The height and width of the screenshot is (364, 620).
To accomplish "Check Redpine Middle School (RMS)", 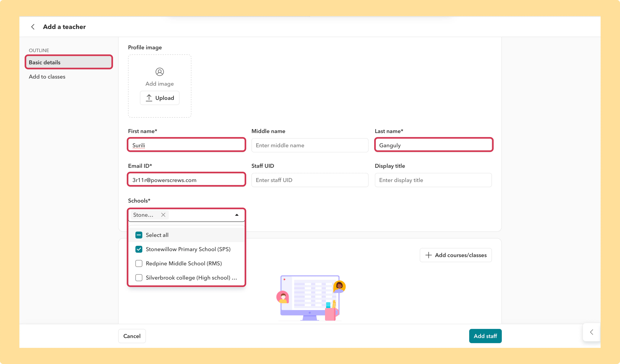I will coord(139,263).
